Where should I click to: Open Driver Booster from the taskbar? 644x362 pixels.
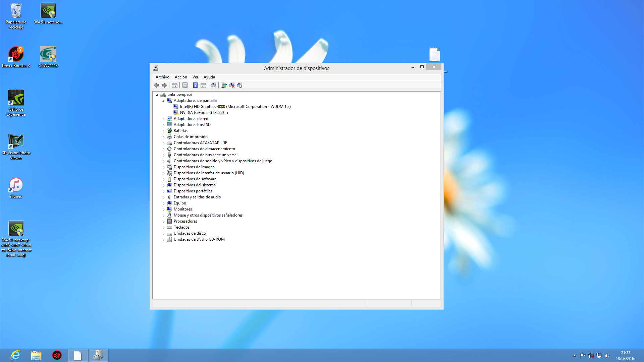[x=57, y=355]
